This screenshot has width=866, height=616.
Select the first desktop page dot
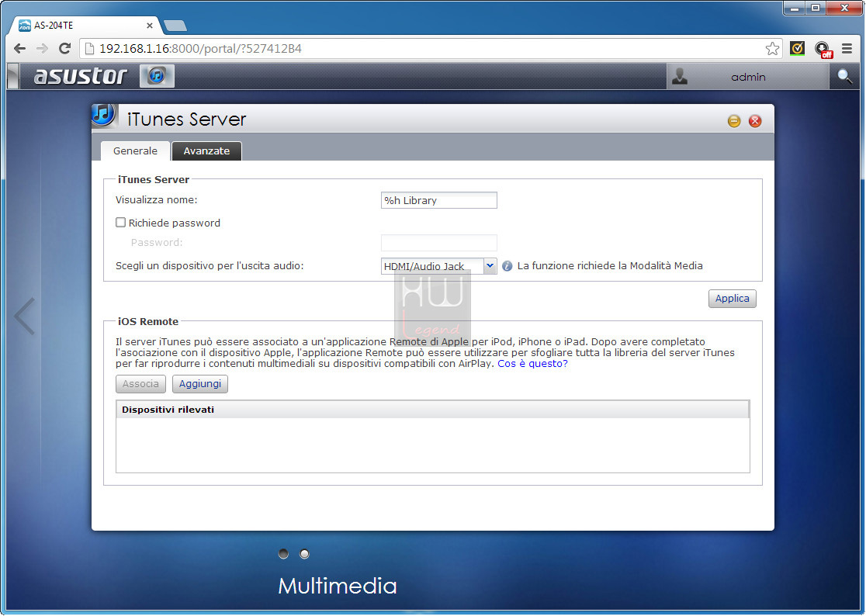[x=283, y=554]
